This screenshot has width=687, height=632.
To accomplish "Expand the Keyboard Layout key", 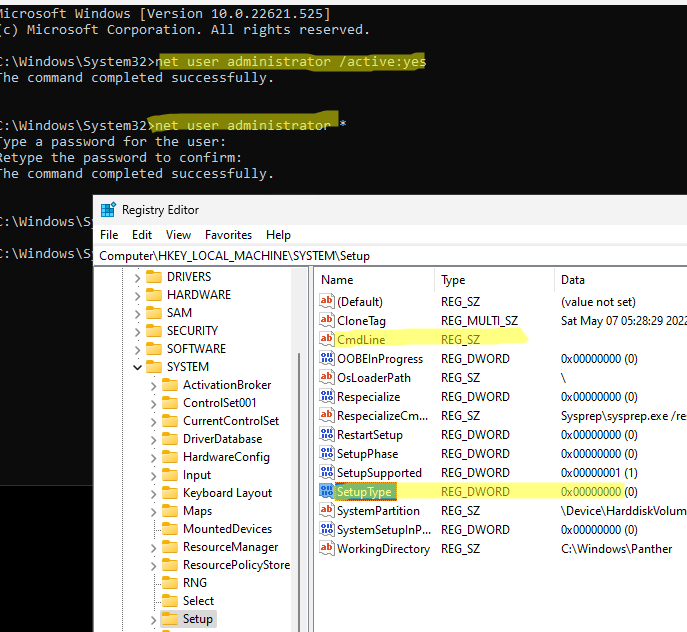I will click(153, 494).
